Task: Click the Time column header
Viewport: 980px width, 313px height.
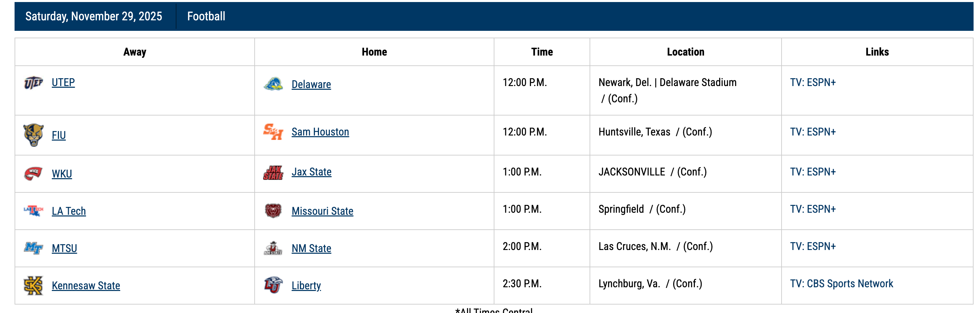Action: [542, 52]
